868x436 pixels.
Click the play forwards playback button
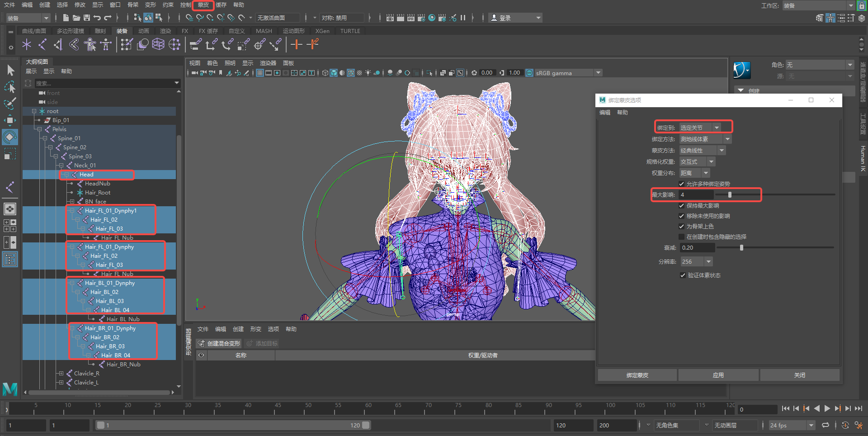(x=827, y=408)
